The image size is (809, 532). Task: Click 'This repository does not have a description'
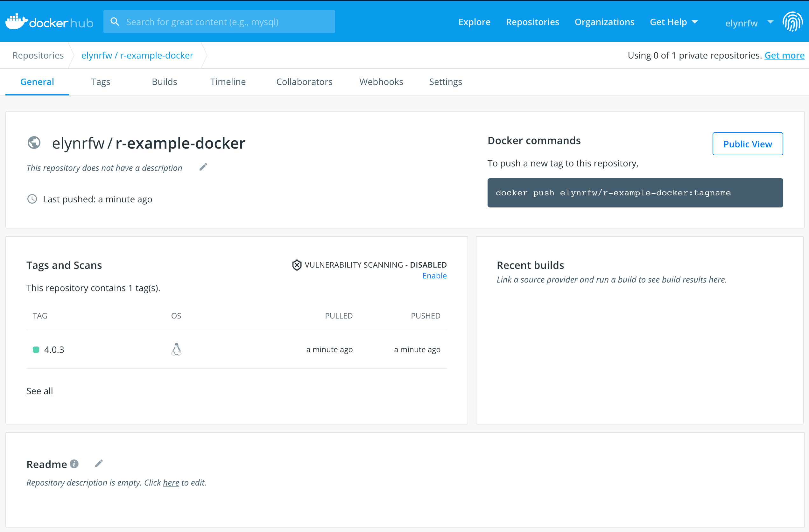[104, 168]
